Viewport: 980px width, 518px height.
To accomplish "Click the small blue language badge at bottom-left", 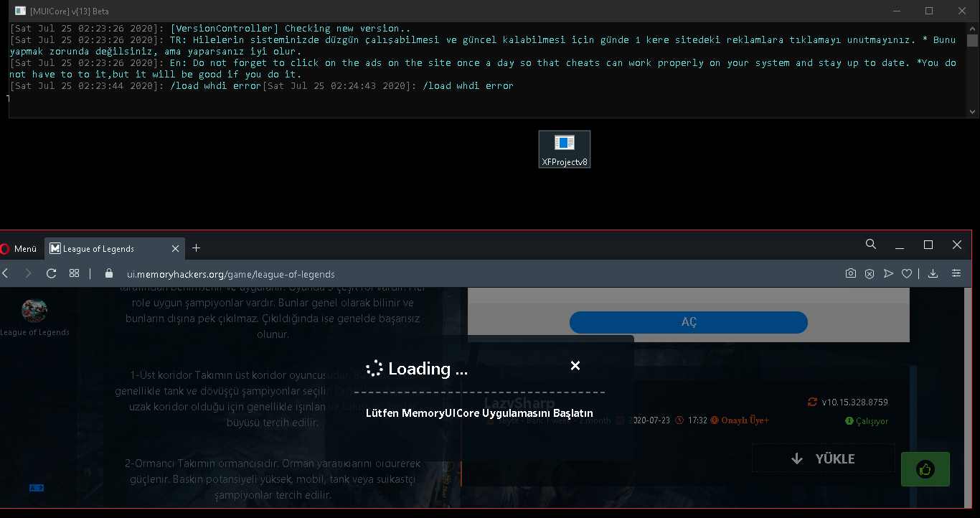I will [37, 488].
